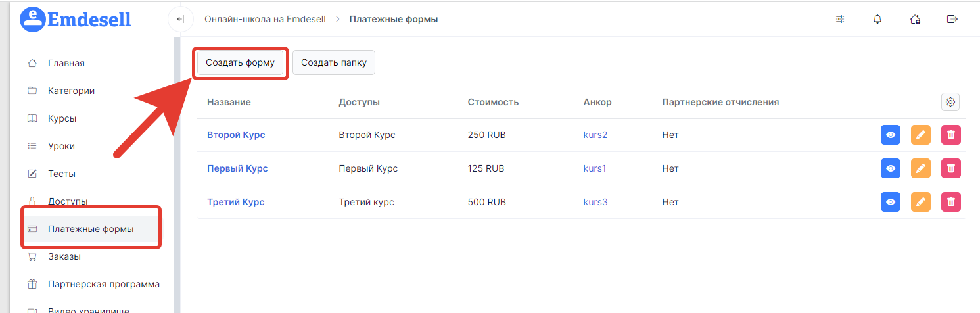Image resolution: width=980 pixels, height=313 pixels.
Task: Delete Третий Курс using the trash icon
Action: click(951, 202)
